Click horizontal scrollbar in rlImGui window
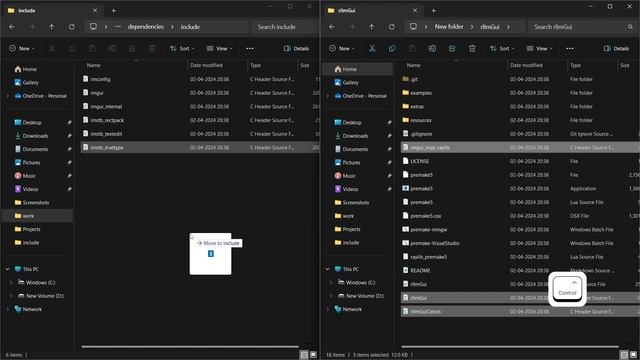 coord(510,347)
